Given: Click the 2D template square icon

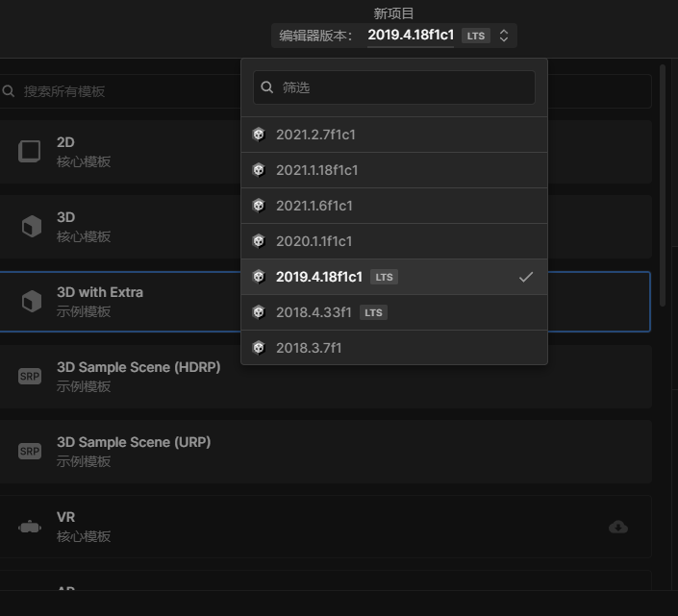Looking at the screenshot, I should pos(30,152).
